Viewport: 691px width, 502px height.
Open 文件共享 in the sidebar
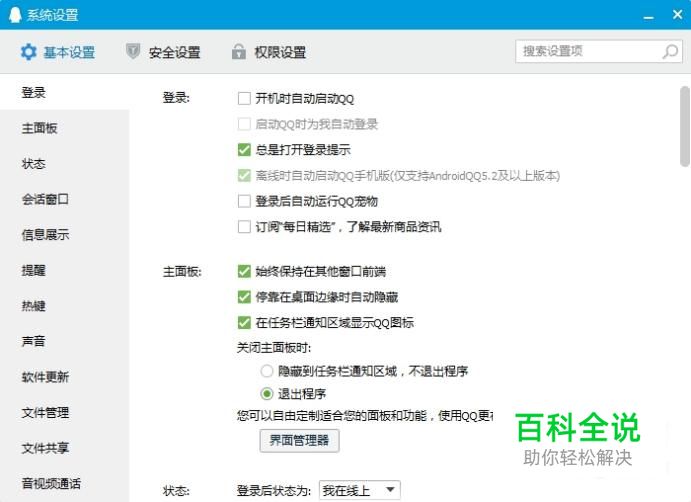coord(64,448)
